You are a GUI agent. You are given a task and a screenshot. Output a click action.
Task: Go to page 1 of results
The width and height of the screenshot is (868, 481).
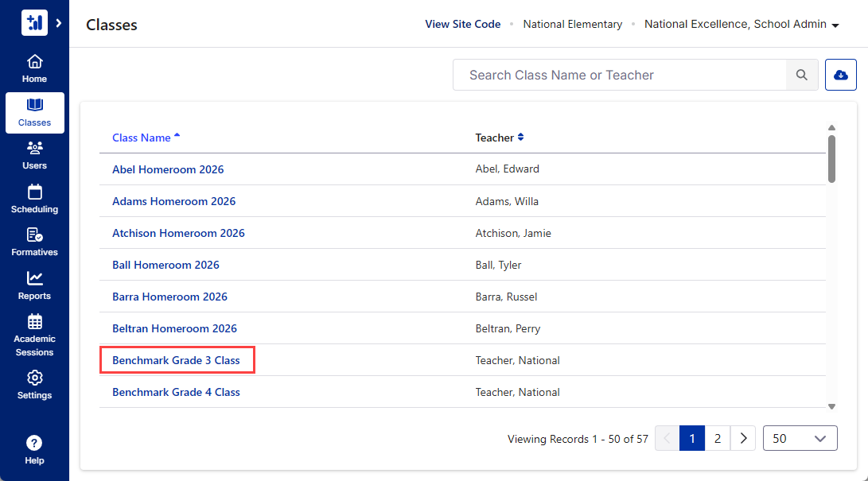point(692,438)
